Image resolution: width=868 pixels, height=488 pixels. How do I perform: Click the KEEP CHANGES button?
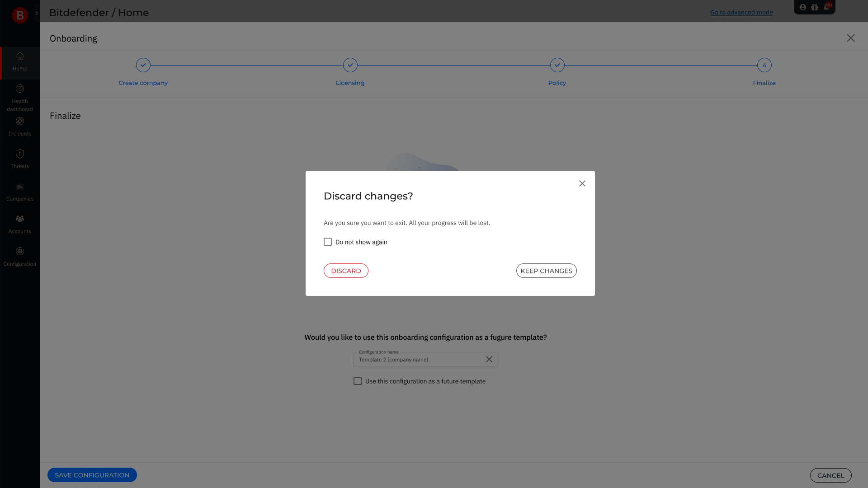coord(546,271)
